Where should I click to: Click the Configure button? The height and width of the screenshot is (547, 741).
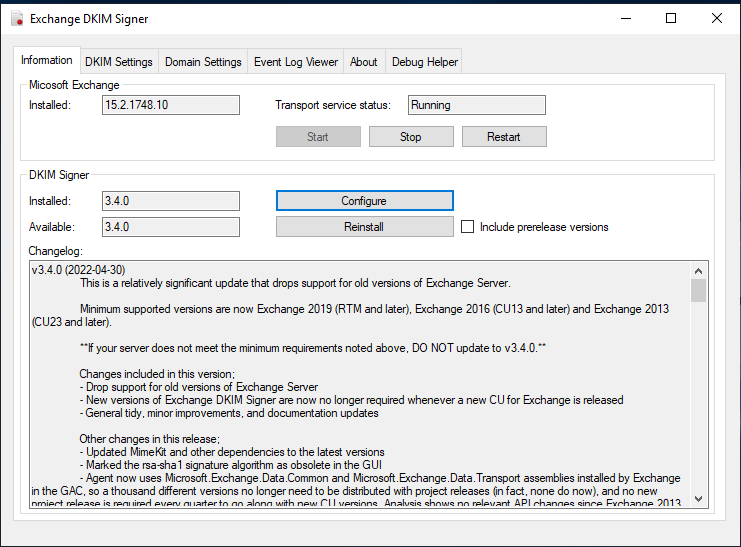coord(364,201)
